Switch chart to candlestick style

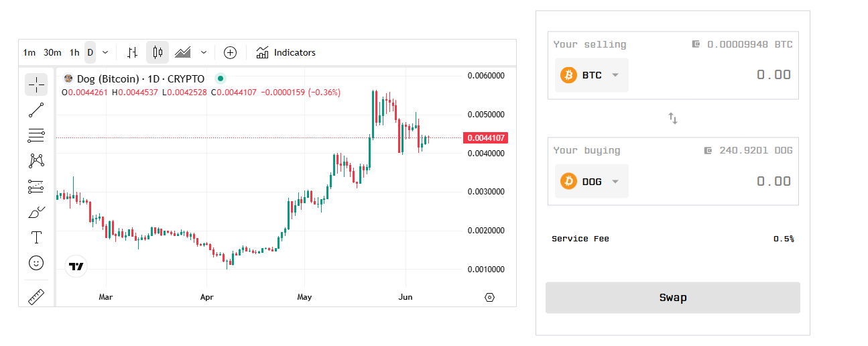(158, 52)
